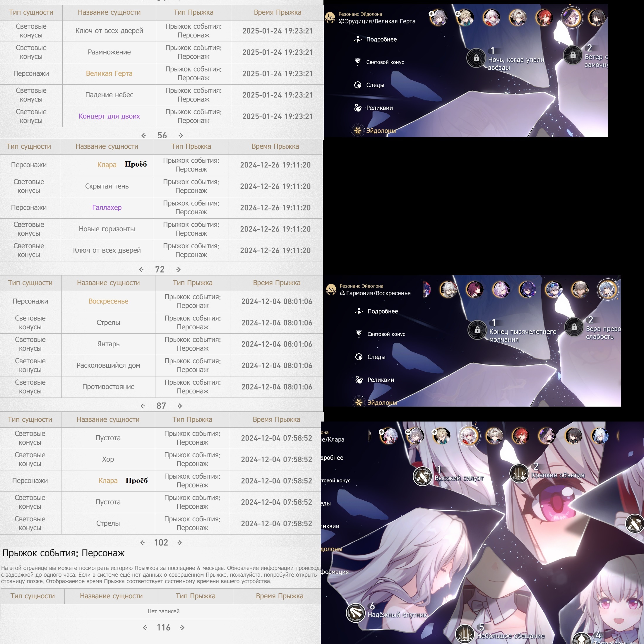Click heading 'Прыжок события: Персонаж'

(63, 553)
